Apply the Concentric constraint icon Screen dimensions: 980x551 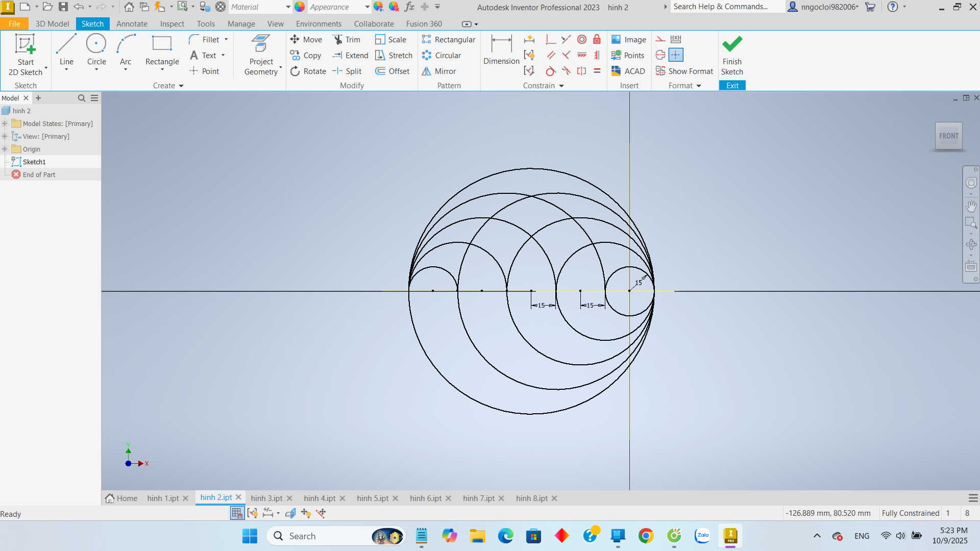pos(581,39)
